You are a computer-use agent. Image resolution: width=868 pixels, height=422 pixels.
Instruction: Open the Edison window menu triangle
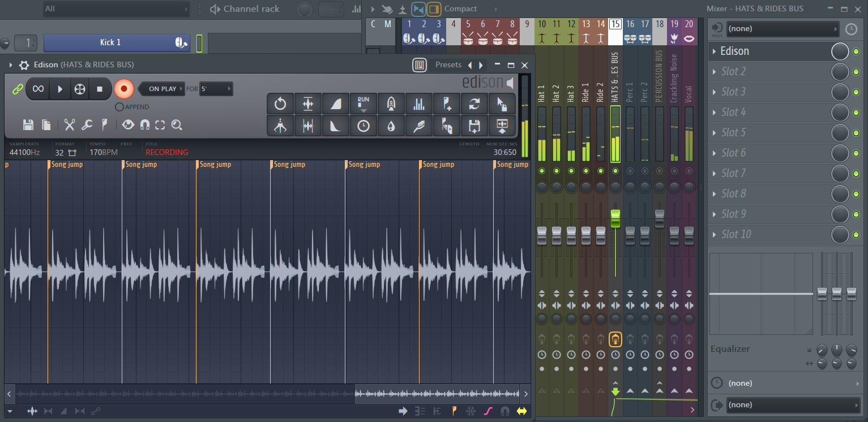[x=10, y=65]
